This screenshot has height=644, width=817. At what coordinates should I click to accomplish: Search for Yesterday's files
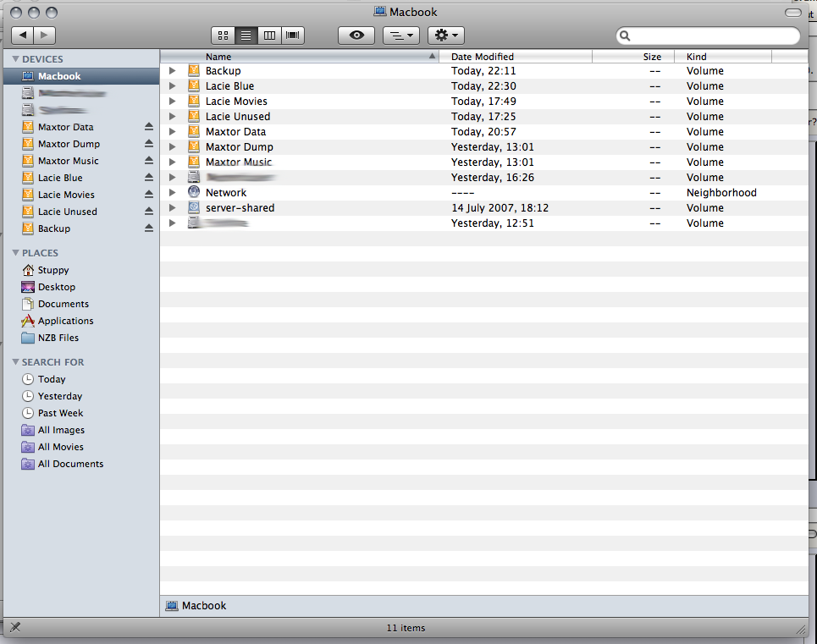click(x=81, y=396)
